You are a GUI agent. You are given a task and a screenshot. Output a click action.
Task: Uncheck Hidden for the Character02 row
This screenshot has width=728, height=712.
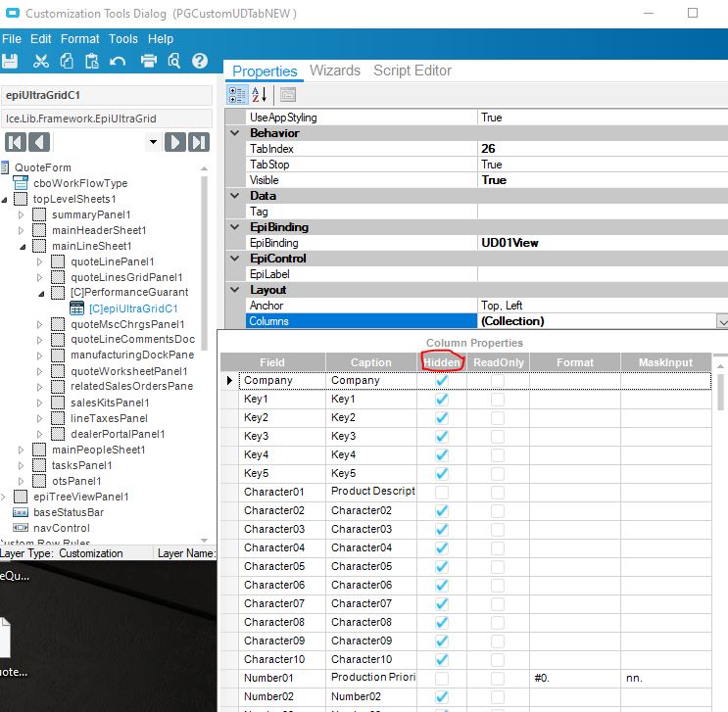coord(442,510)
